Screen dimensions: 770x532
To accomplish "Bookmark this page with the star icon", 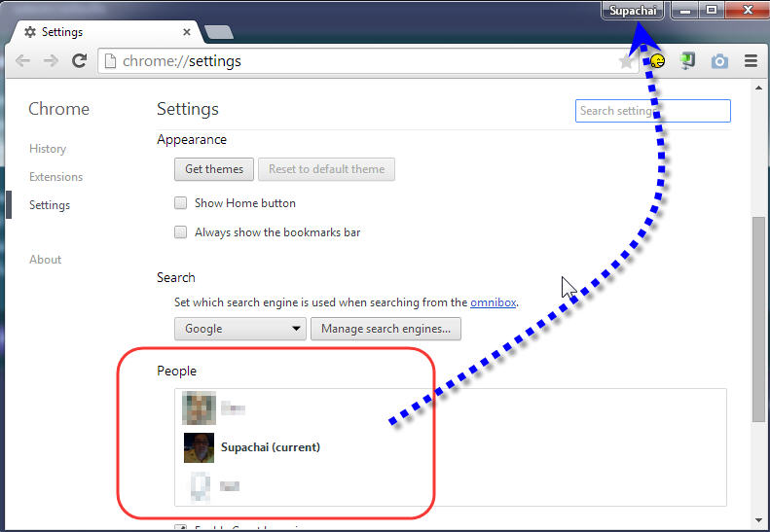I will coord(626,62).
